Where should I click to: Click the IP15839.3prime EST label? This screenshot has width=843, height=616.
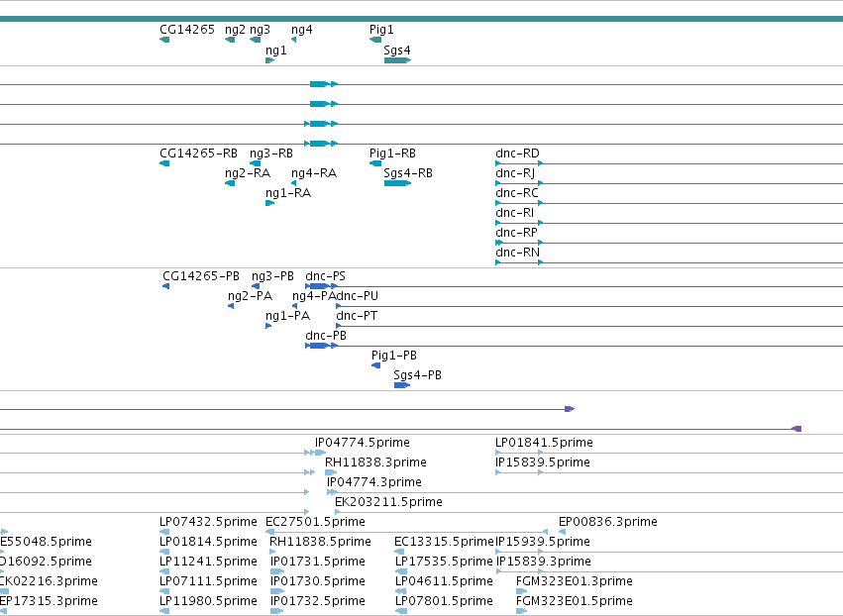544,562
